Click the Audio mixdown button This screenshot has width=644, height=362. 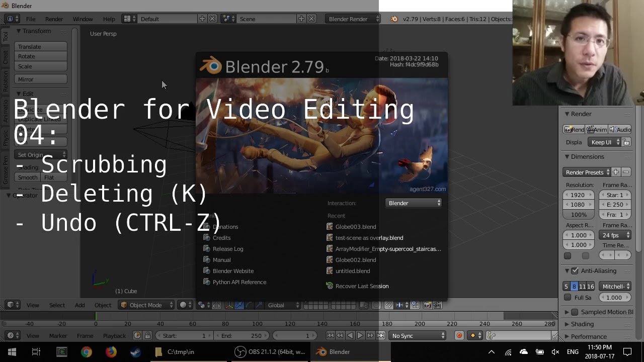click(620, 129)
